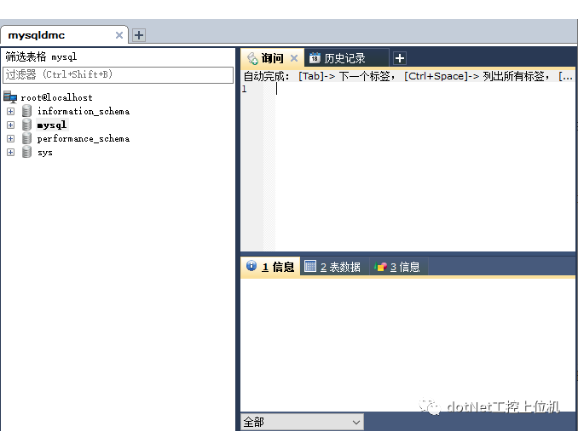Expand the information_schema database
This screenshot has height=431, width=579.
(11, 111)
